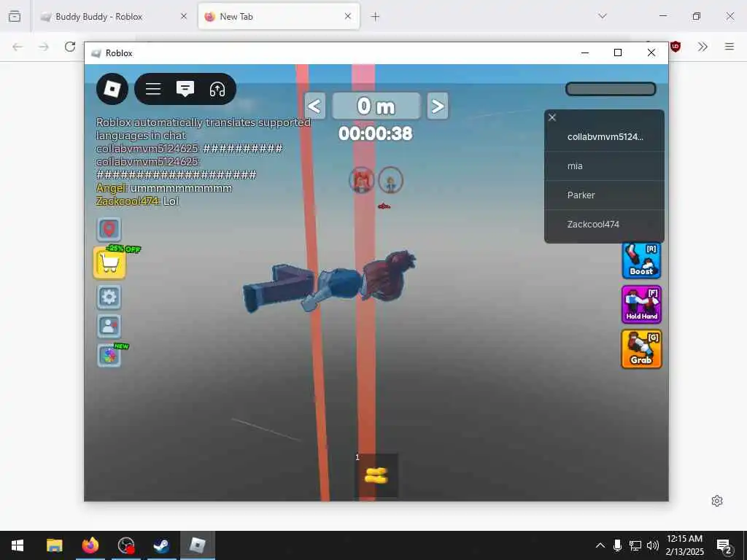The image size is (747, 560).
Task: Toggle the chat window icon
Action: coord(185,89)
